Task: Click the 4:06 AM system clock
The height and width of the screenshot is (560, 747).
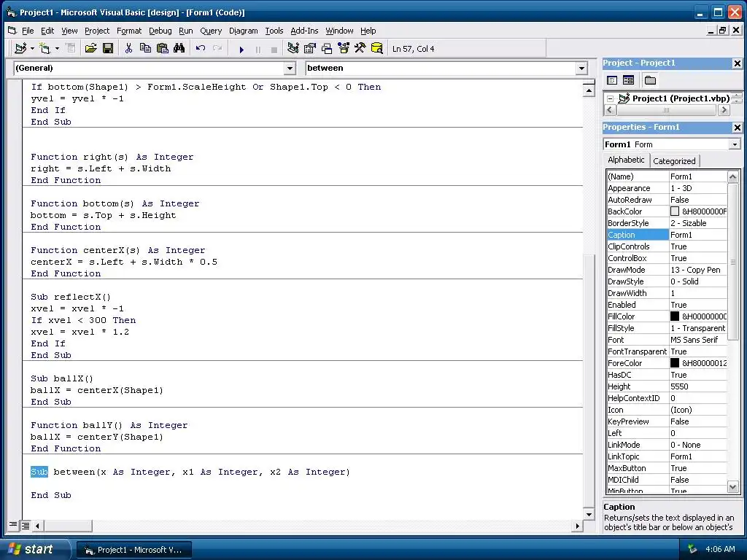Action: coord(720,549)
